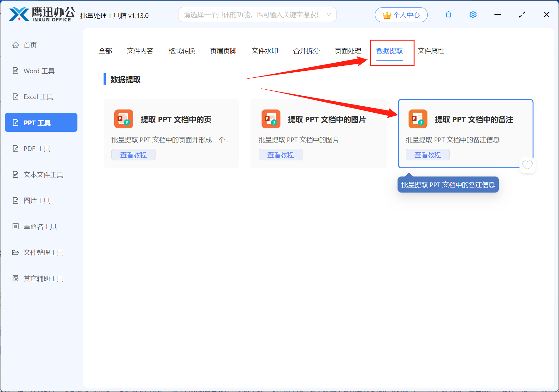Open settings via the gear icon
559x392 pixels.
[x=473, y=15]
